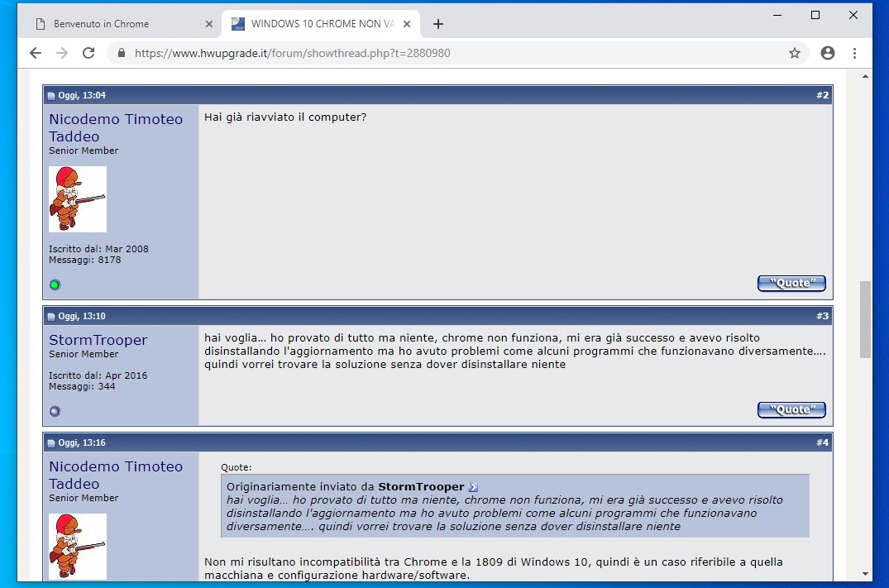Open a new tab with plus button

437,24
